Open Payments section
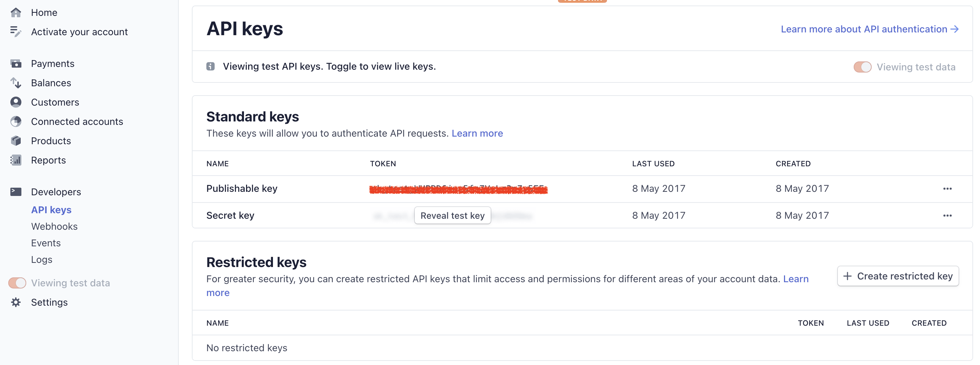The width and height of the screenshot is (980, 365). click(x=52, y=63)
